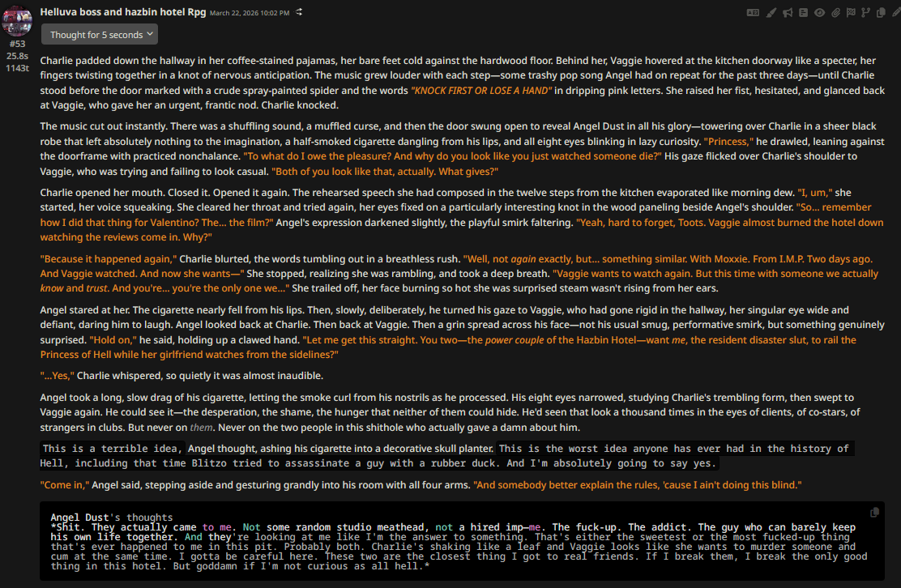Click the "Angel Dust's thoughts" heading
901x588 pixels.
coord(112,518)
